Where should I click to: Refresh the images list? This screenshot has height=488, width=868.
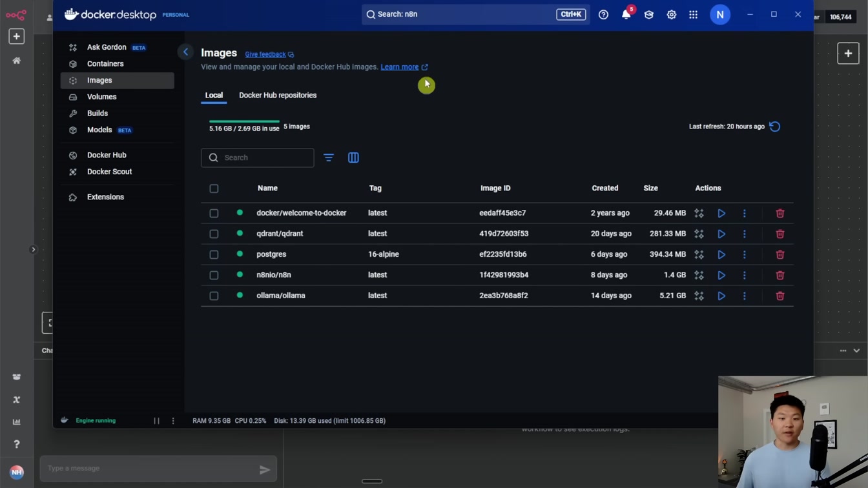point(775,127)
